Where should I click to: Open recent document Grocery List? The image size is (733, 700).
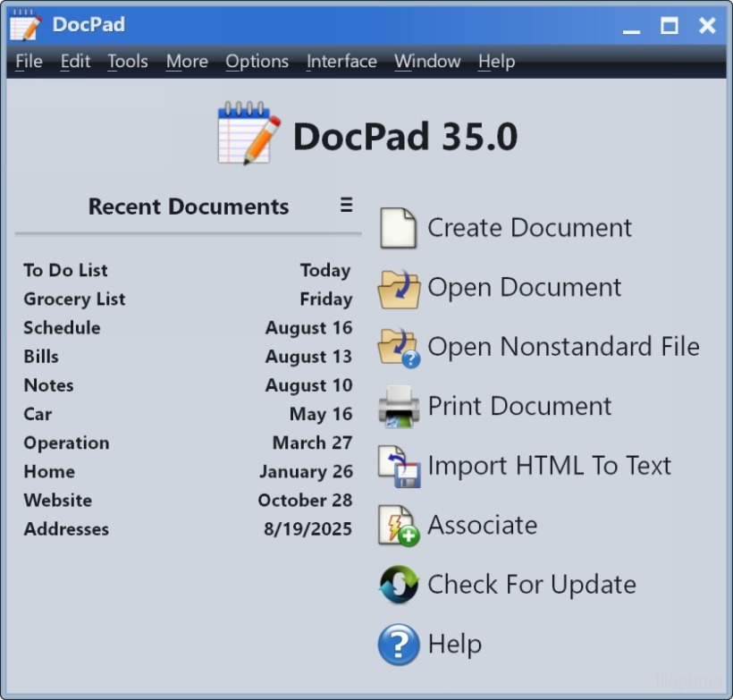pyautogui.click(x=74, y=299)
